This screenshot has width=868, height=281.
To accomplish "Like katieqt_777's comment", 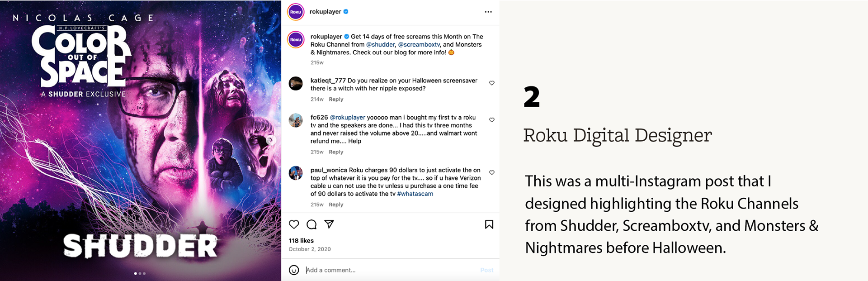I will click(x=492, y=83).
